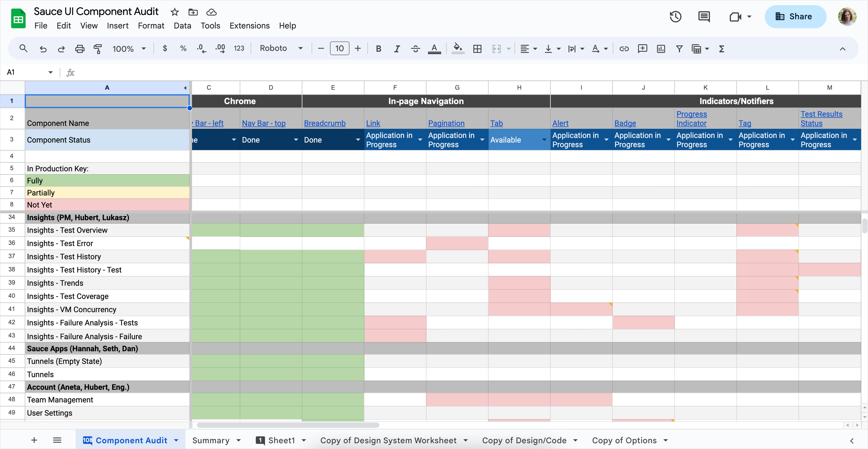Screen dimensions: 868x449
Task: Open the Data menu
Action: coord(182,26)
